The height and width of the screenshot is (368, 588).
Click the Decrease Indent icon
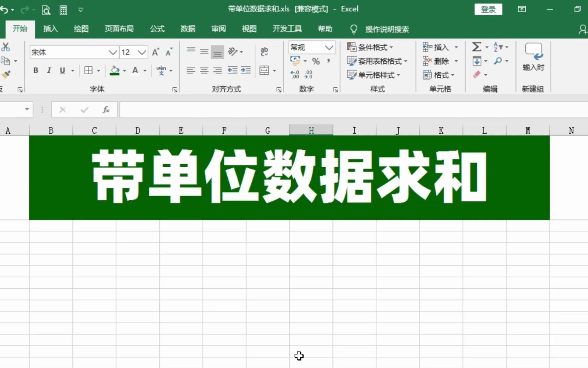click(232, 71)
